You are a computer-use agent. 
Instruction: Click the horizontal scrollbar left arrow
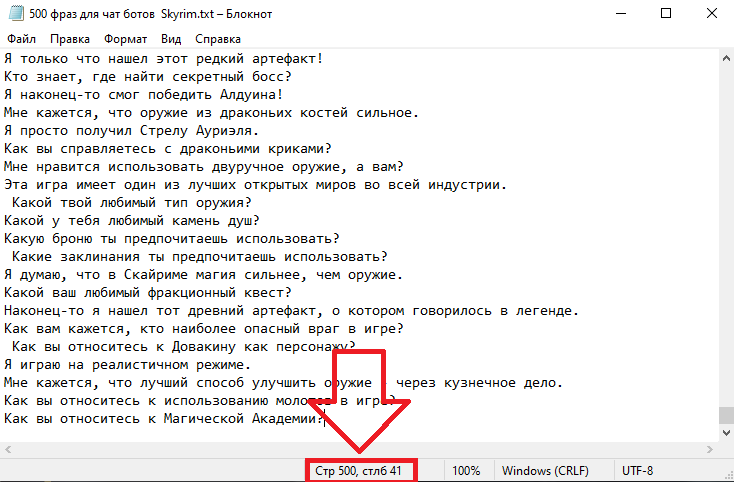pyautogui.click(x=8, y=449)
